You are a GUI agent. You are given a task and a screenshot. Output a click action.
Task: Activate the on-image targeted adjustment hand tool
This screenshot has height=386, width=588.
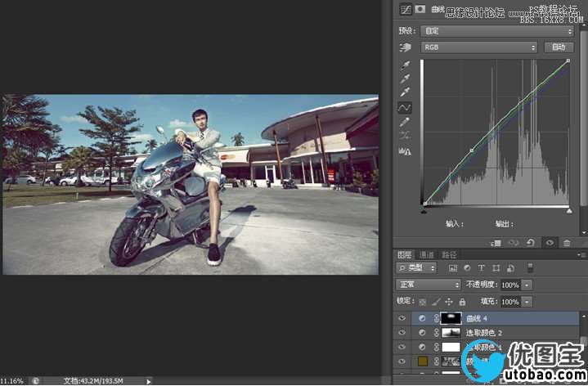coord(406,47)
